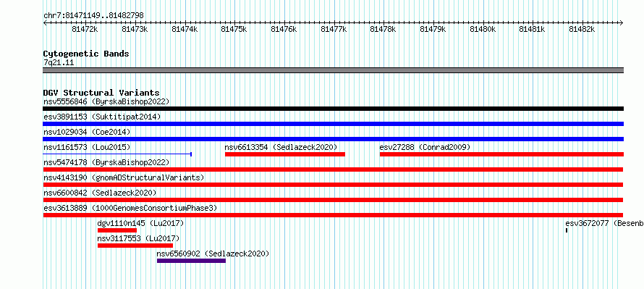
Task: Select the nsv6560902 purple variant bar
Action: [192, 261]
